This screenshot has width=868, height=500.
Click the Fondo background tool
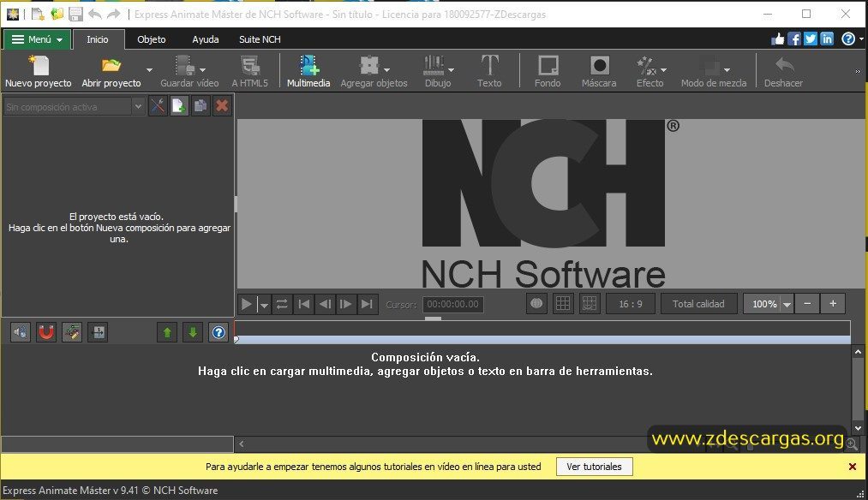[548, 71]
